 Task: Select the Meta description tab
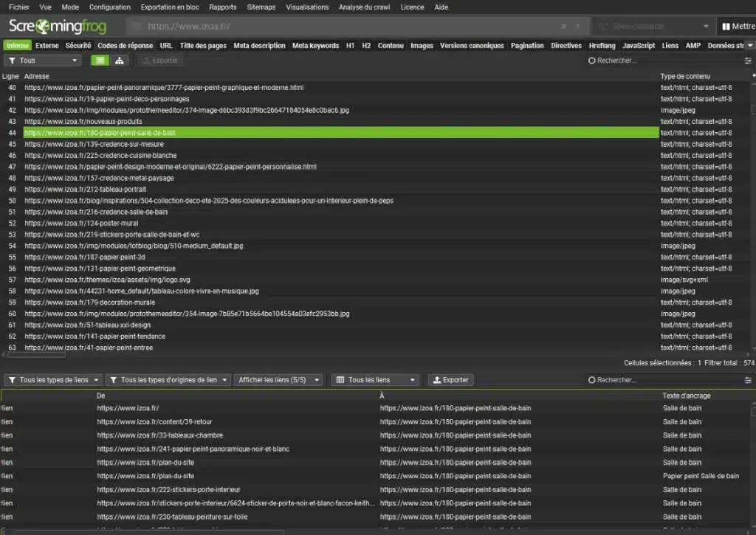click(259, 46)
